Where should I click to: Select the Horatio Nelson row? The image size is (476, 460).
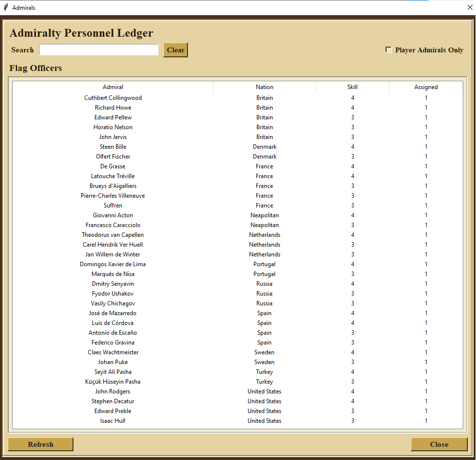click(238, 127)
